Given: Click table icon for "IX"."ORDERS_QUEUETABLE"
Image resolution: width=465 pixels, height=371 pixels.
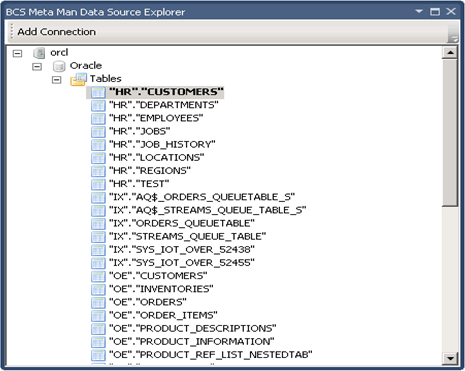Looking at the screenshot, I should (98, 223).
